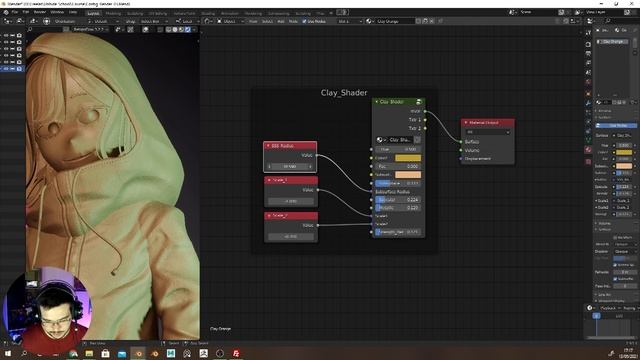Click the Color1 yellow swatch on Clay Shader node
640x360 pixels.
coord(408,158)
